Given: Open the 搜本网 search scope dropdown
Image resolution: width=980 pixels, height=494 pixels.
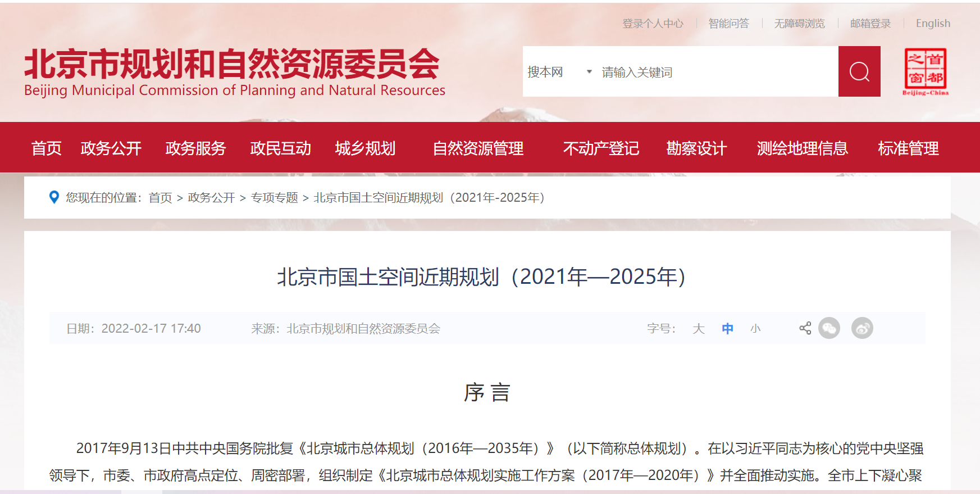Looking at the screenshot, I should pyautogui.click(x=559, y=72).
